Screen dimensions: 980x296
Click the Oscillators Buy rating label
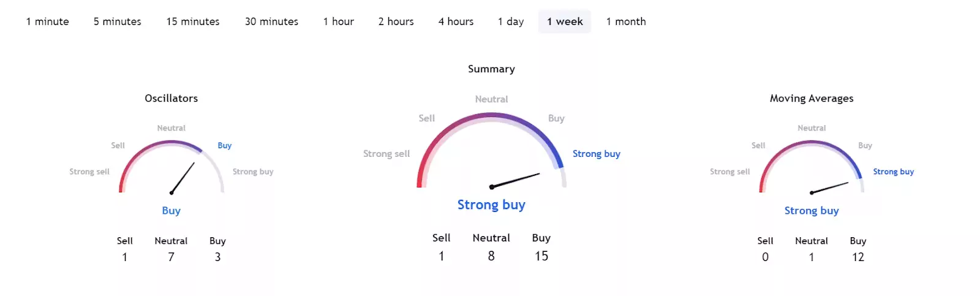171,210
